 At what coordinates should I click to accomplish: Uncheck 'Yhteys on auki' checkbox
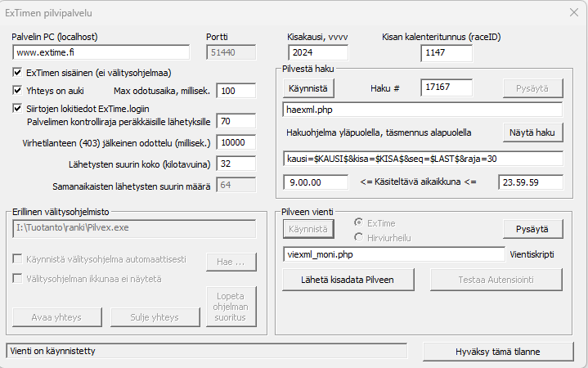[18, 90]
